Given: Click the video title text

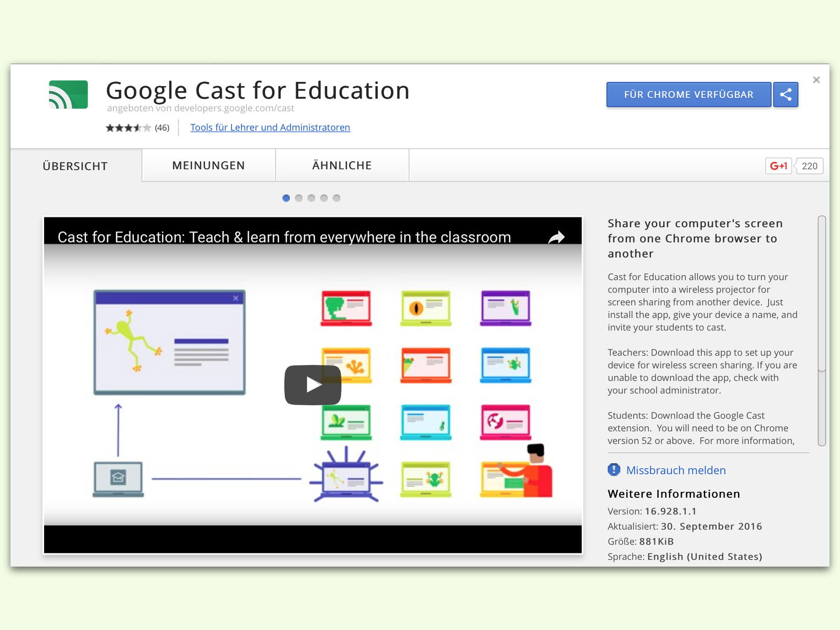Looking at the screenshot, I should [284, 237].
